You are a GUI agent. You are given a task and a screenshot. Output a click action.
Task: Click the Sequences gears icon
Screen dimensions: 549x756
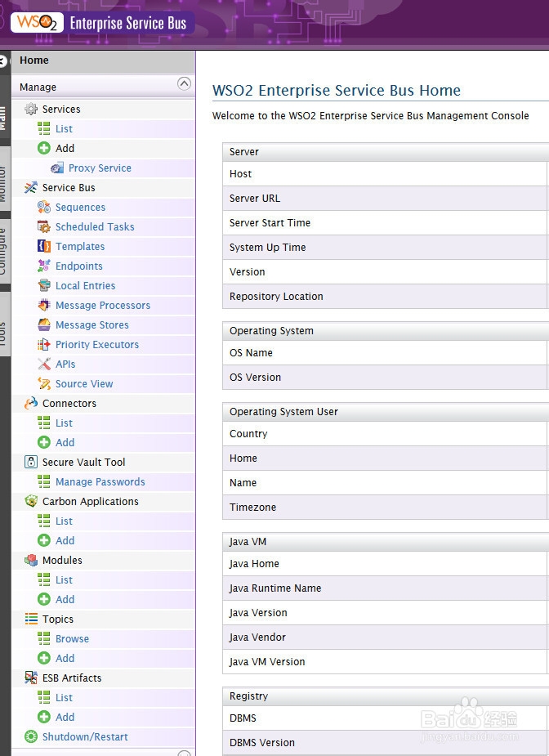click(x=44, y=208)
